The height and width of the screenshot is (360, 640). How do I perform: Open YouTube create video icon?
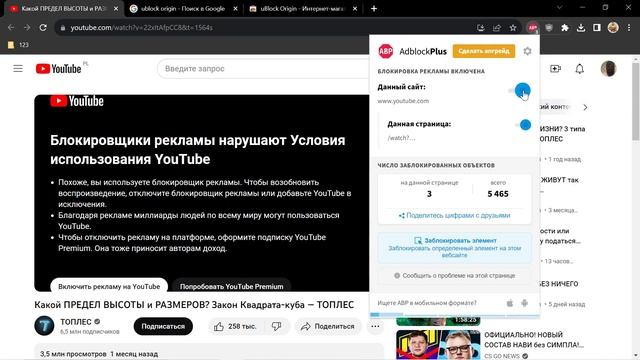pyautogui.click(x=556, y=69)
